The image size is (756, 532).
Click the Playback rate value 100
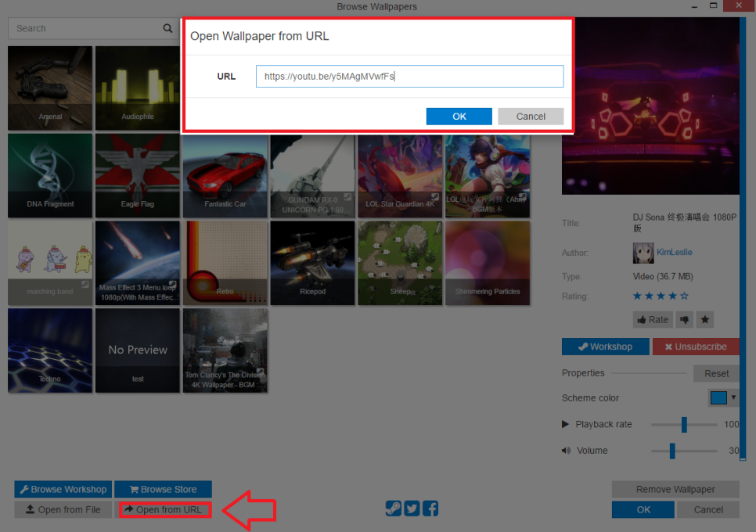tap(732, 424)
